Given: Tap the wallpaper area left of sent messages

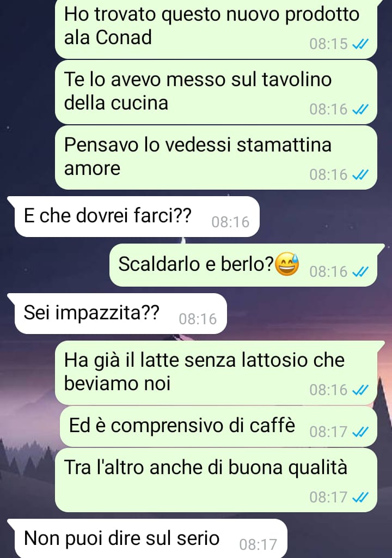Looking at the screenshot, I should [x=27, y=89].
